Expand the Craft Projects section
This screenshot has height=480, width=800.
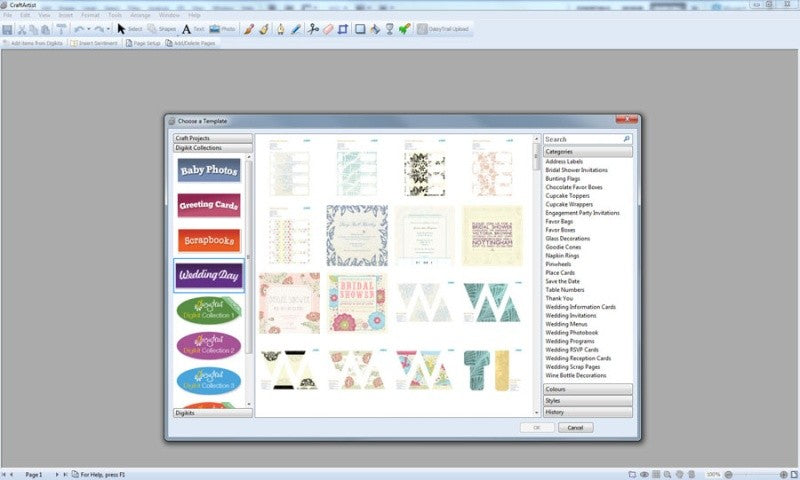(x=213, y=138)
